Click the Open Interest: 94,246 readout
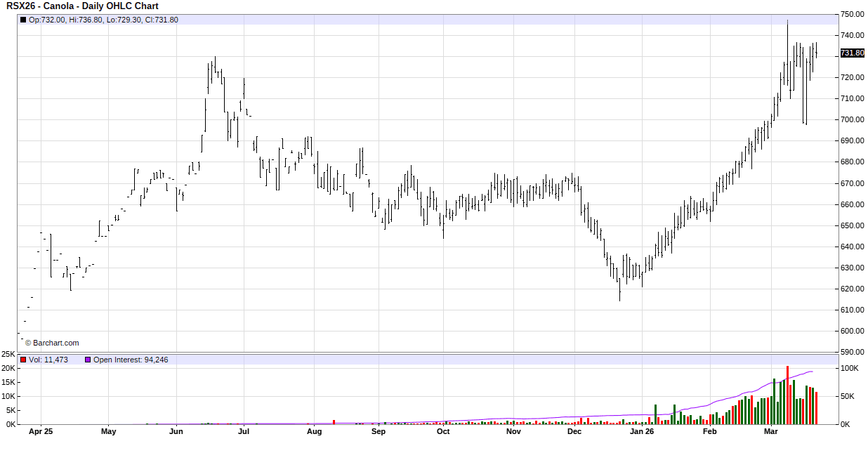This screenshot has width=868, height=453. point(131,360)
